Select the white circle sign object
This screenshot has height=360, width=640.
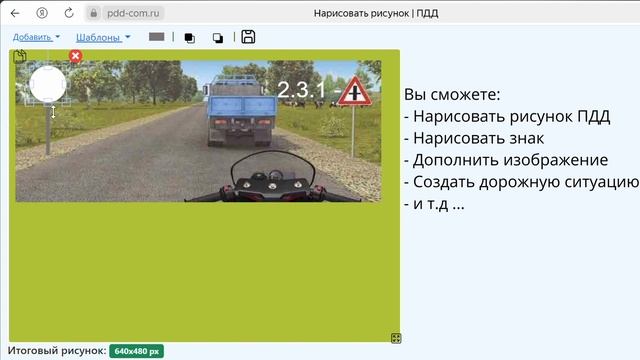pyautogui.click(x=48, y=84)
